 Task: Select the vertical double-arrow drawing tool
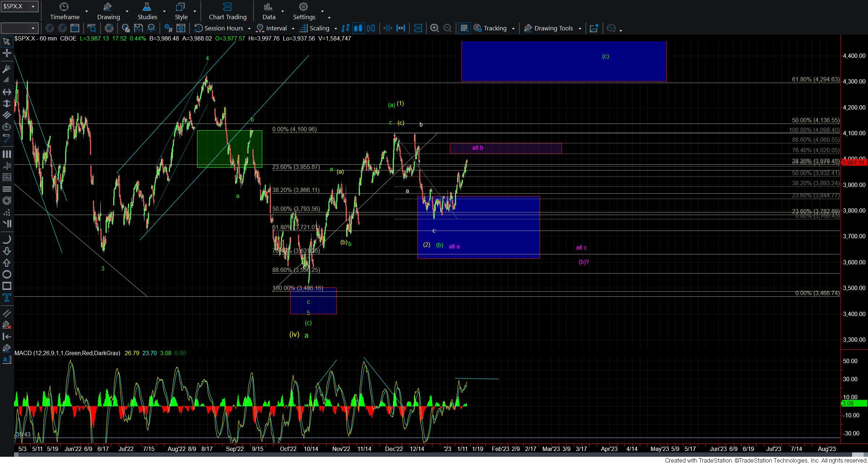[x=7, y=103]
